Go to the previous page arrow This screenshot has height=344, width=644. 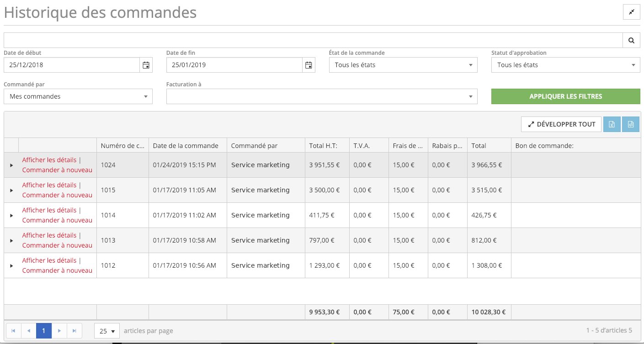point(29,331)
